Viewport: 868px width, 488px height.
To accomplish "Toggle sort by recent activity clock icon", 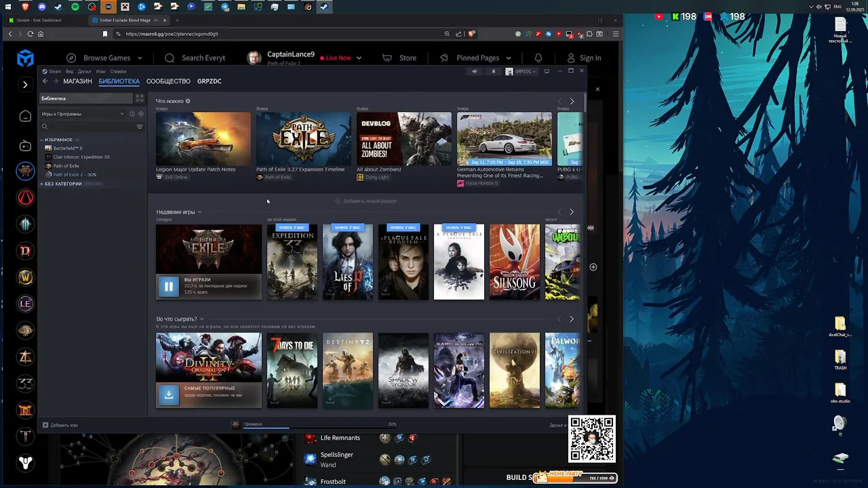I will (132, 114).
